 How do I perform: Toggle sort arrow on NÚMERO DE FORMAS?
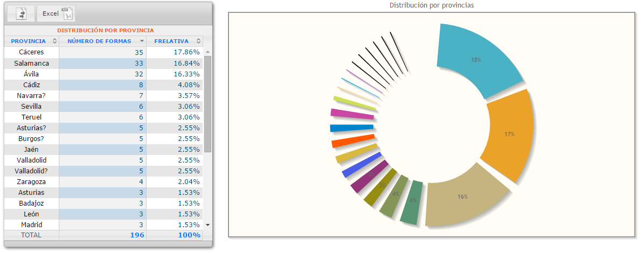[x=142, y=41]
